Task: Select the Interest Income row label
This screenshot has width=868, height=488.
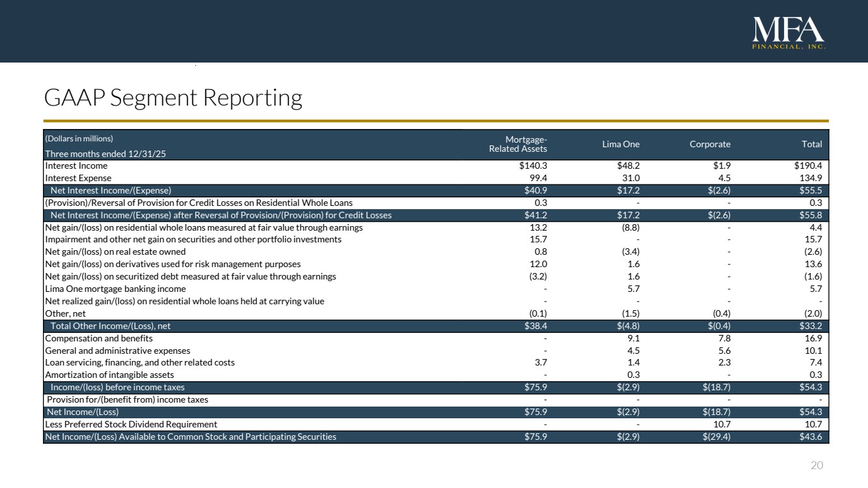Action: [x=76, y=165]
